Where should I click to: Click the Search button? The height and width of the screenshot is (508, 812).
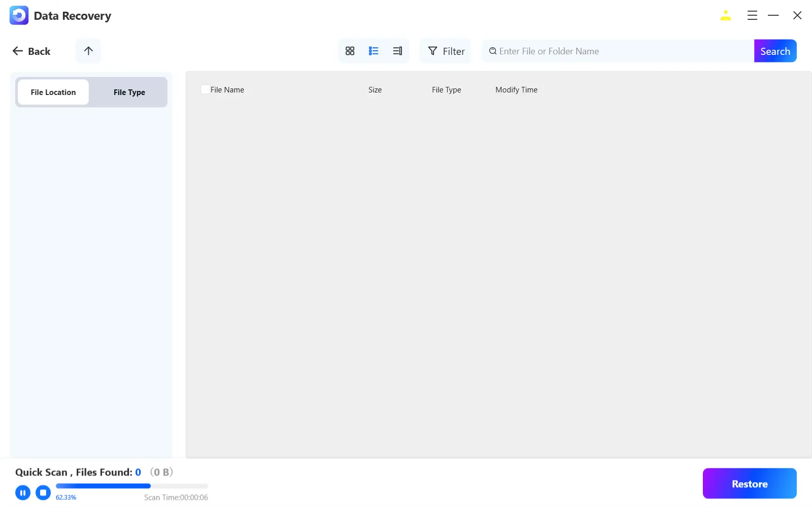point(775,51)
